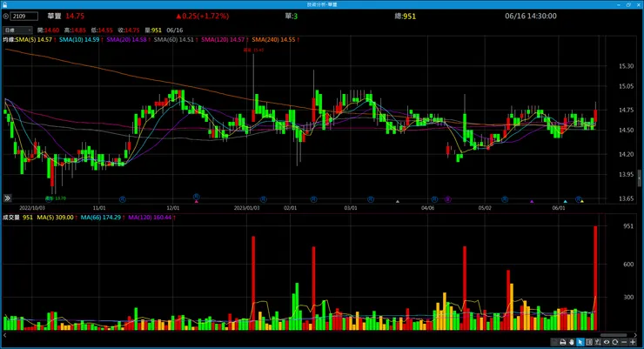This screenshot has width=644, height=349.
Task: Click the horizontal scrollbar left arrow
Action: coord(5,335)
